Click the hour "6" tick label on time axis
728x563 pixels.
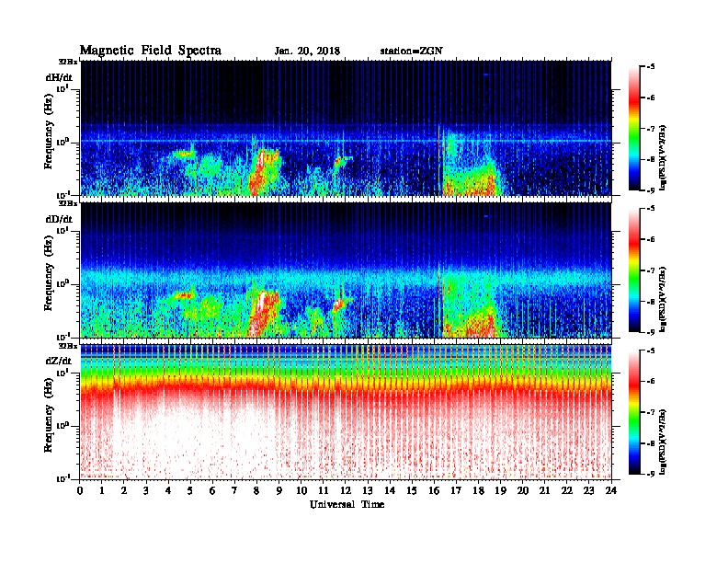point(212,491)
